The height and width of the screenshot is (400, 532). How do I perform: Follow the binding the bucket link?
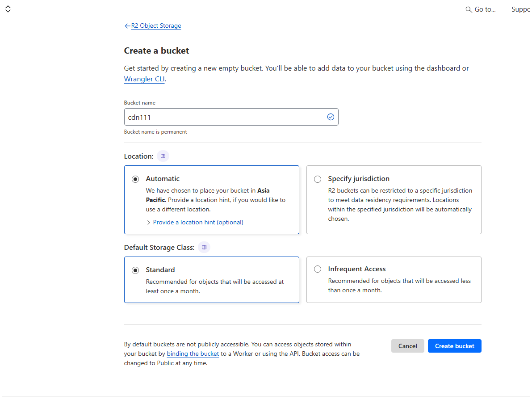(x=193, y=354)
